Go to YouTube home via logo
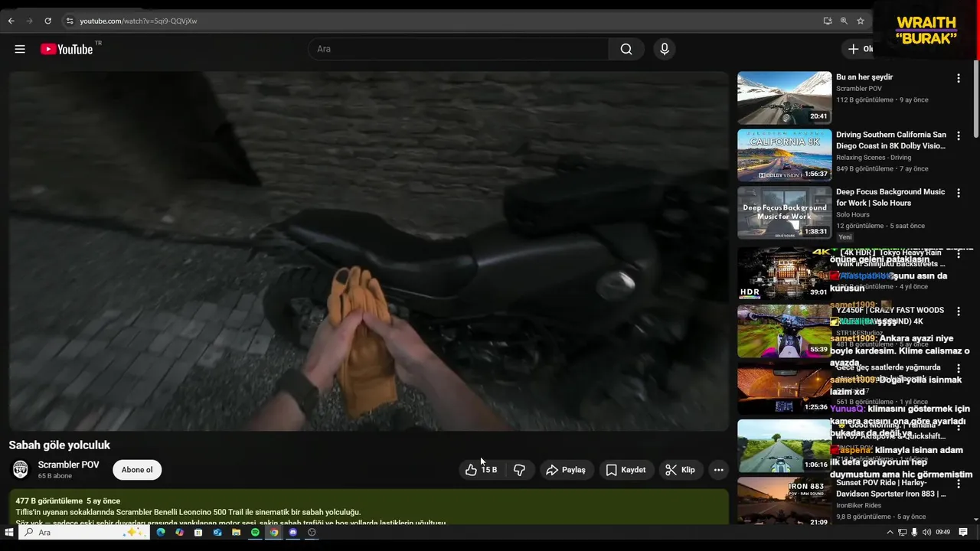This screenshot has width=980, height=551. [x=67, y=49]
